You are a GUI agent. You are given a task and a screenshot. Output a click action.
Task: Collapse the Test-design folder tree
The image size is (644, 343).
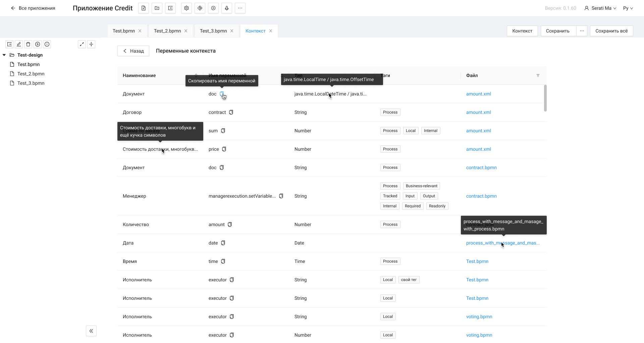click(4, 55)
